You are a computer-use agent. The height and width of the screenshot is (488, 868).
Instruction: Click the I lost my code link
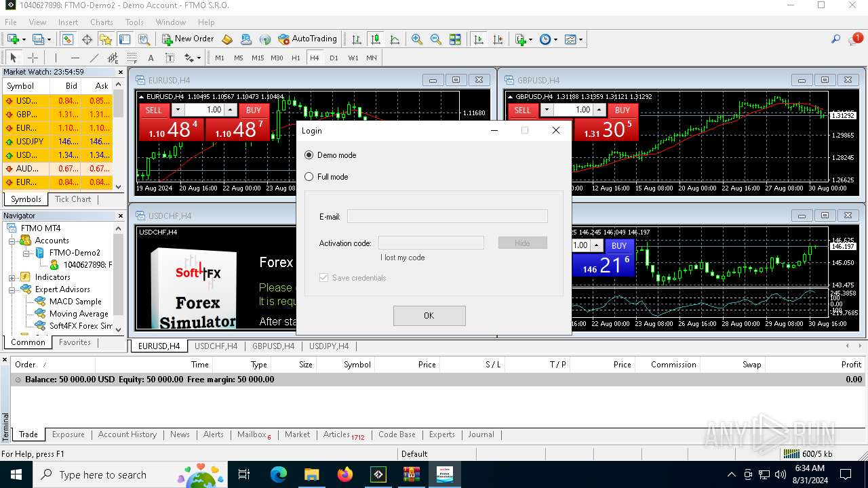click(x=403, y=258)
